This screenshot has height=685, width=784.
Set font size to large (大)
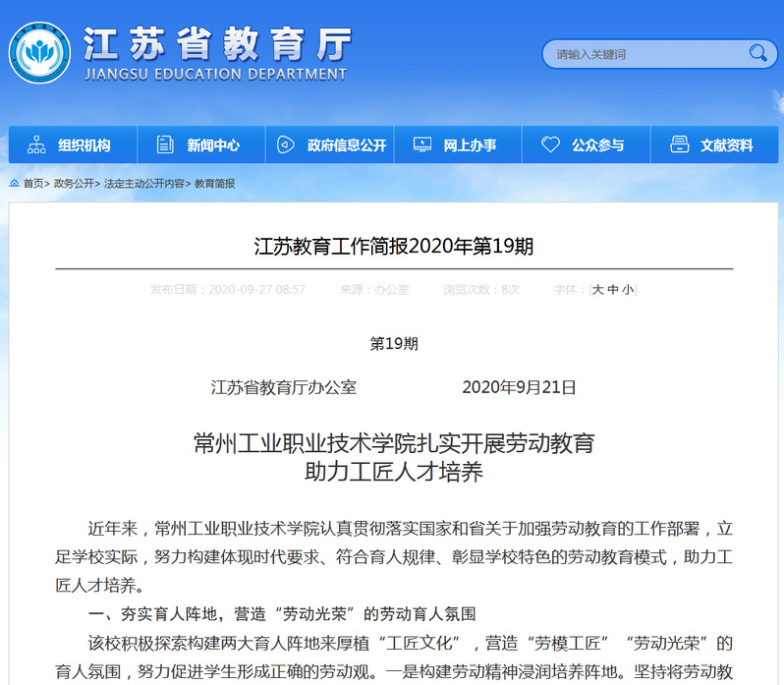click(596, 290)
